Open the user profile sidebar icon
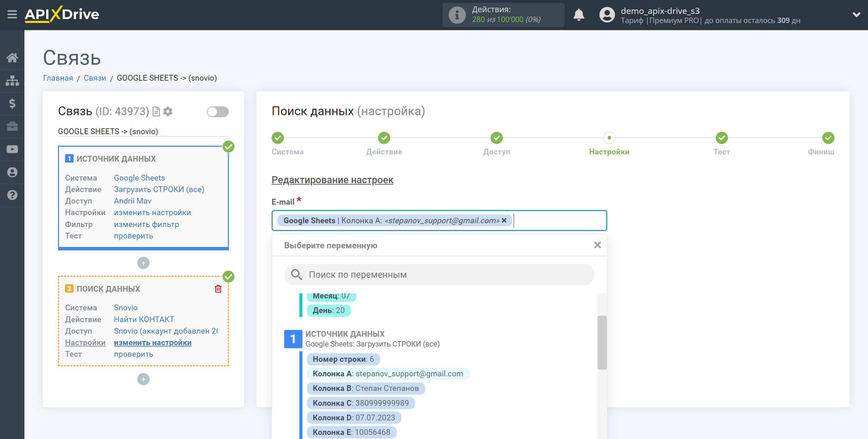This screenshot has width=868, height=439. coord(12,172)
